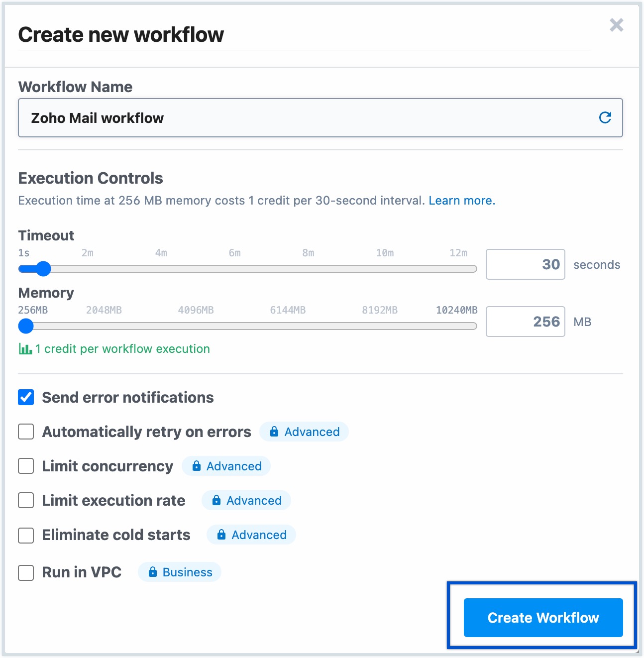This screenshot has width=644, height=658.
Task: Close the Create new workflow dialog
Action: pos(616,25)
